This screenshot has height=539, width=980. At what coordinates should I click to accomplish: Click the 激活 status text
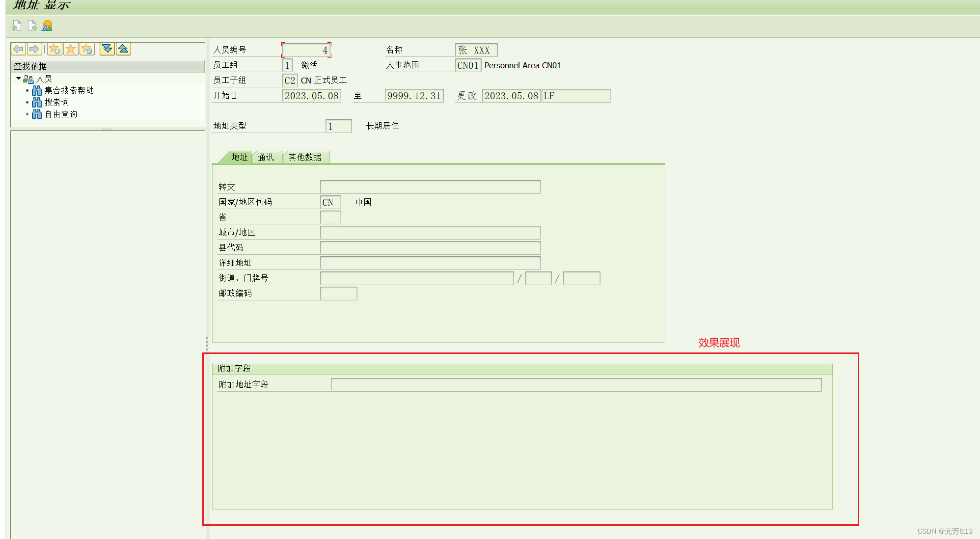(309, 65)
